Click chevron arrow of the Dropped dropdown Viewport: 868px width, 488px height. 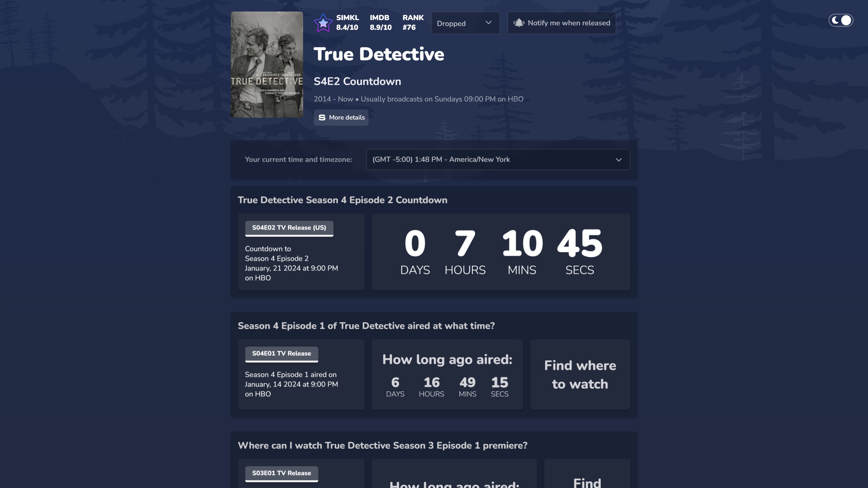pos(488,23)
